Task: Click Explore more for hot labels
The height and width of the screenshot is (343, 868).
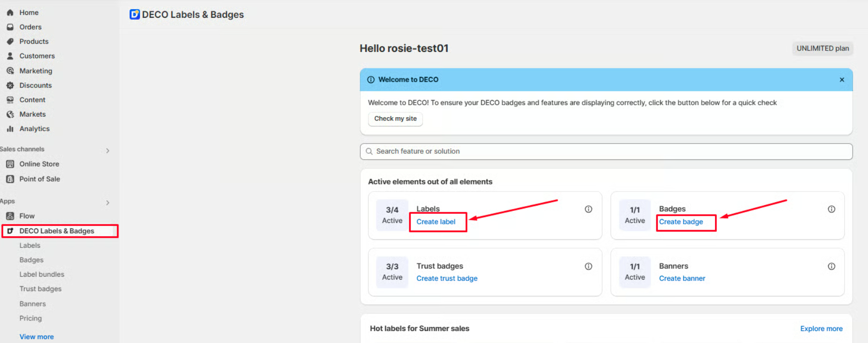Action: click(x=821, y=329)
